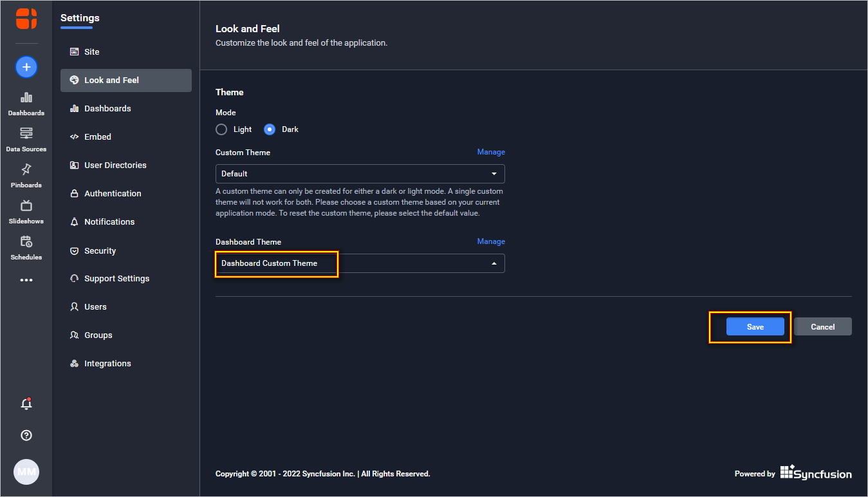Click the Manage link for Custom Theme
This screenshot has height=497, width=868.
(x=491, y=153)
